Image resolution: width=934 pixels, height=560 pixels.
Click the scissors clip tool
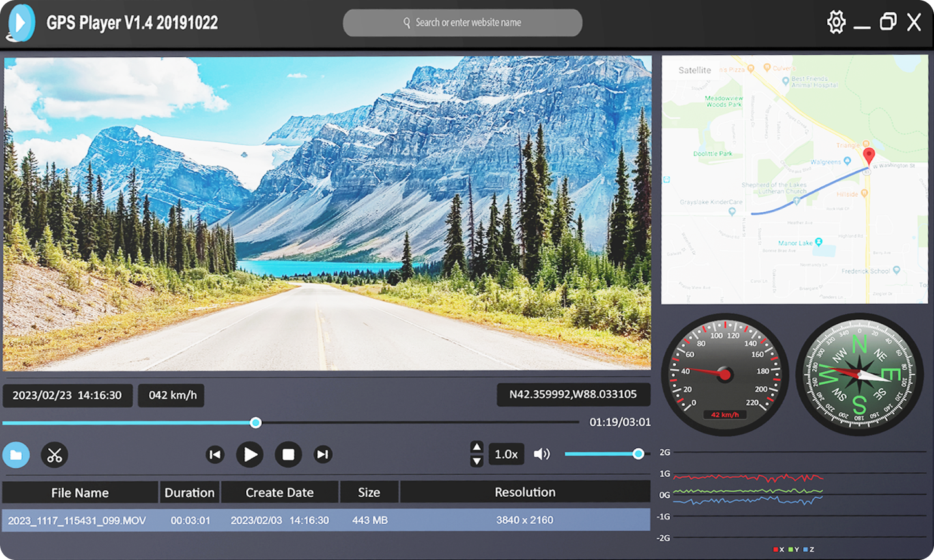(55, 455)
